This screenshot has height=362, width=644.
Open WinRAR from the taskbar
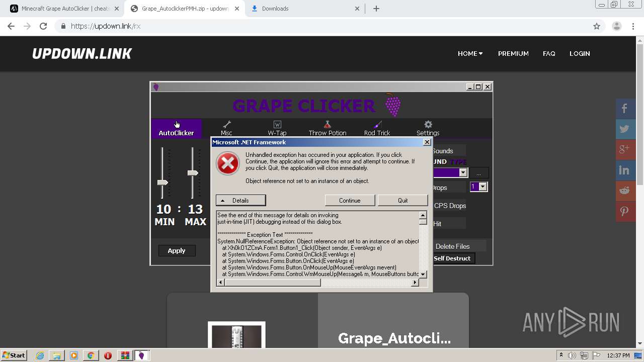pos(125,355)
